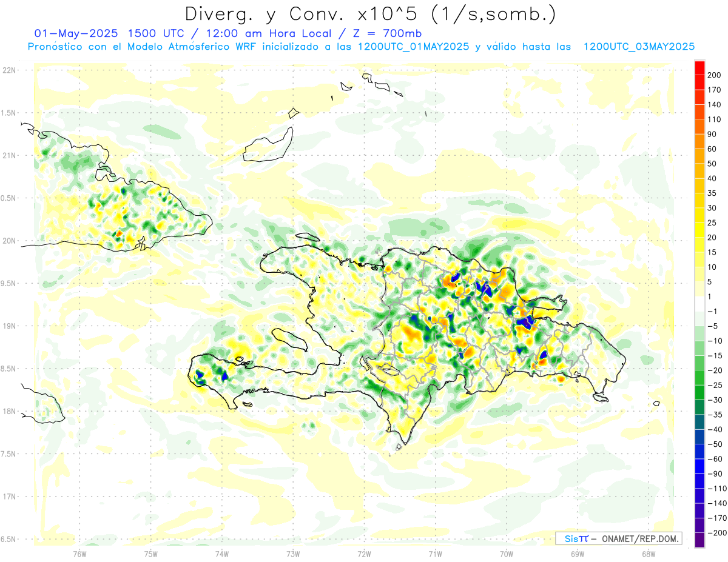Click the '140' value on the colorbar
This screenshot has width=728, height=562.
click(x=714, y=105)
